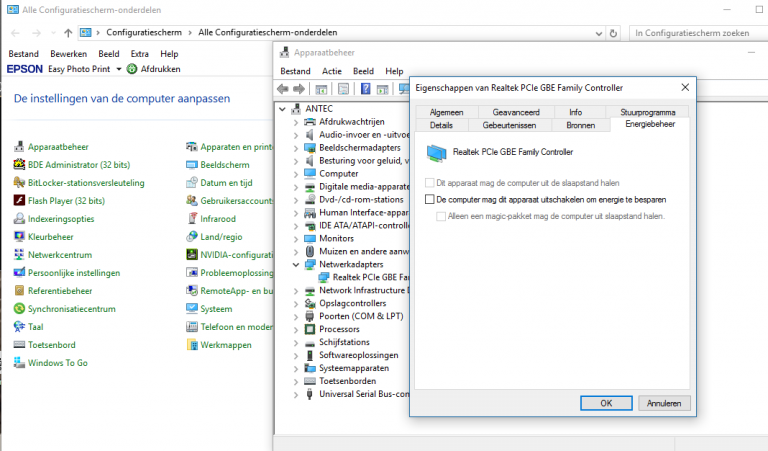The height and width of the screenshot is (451, 768).
Task: Open the Netwerkcentrum icon
Action: point(19,255)
